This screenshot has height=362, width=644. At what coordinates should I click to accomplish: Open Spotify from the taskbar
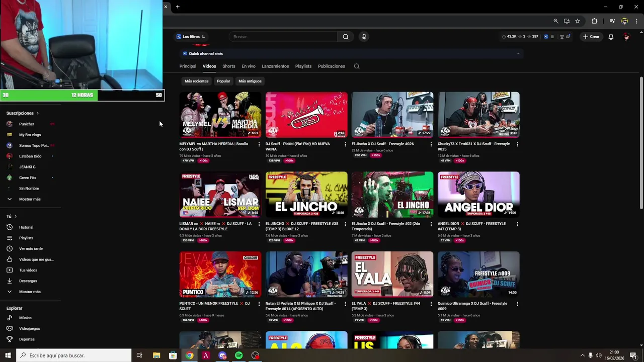point(239,355)
